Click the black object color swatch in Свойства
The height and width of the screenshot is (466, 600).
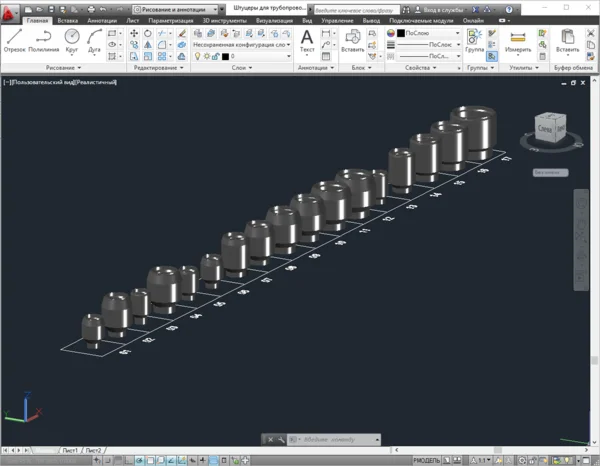401,33
